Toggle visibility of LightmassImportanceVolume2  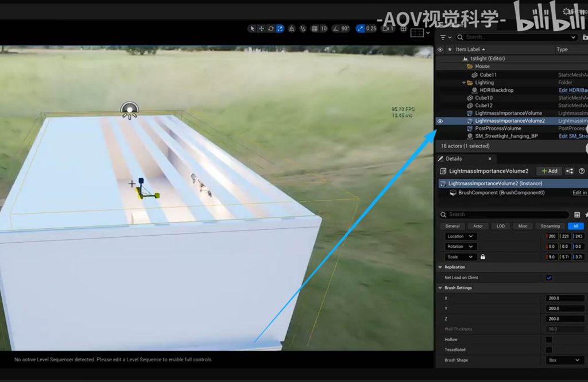coord(440,121)
